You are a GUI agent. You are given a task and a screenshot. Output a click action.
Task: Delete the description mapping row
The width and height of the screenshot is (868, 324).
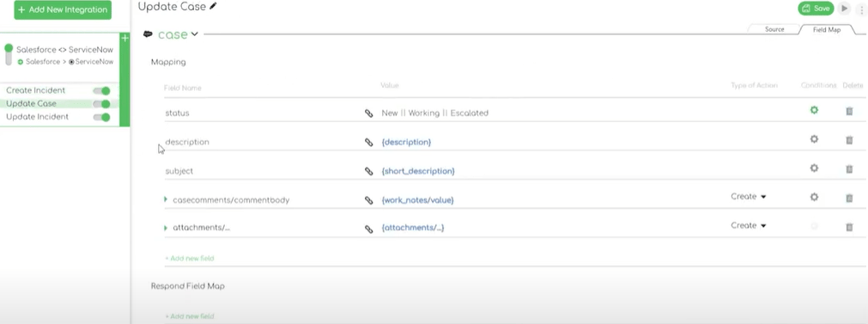(x=849, y=140)
